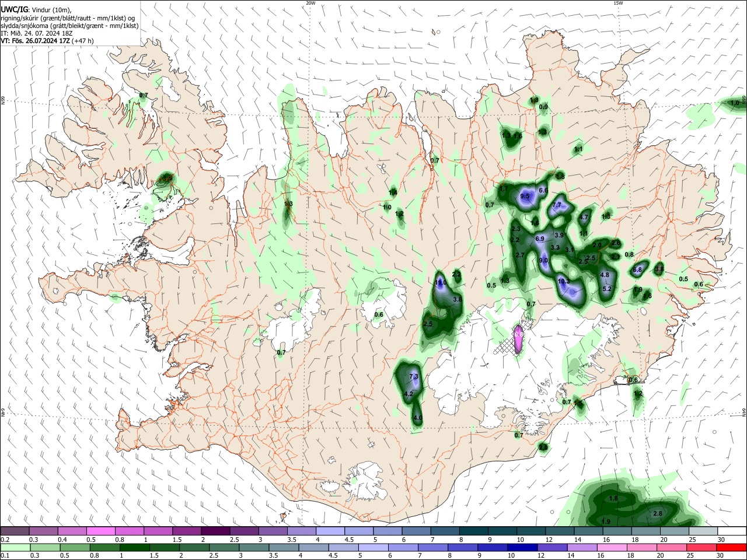
Task: Click the 7.7 precipitation value on the map
Action: click(x=556, y=205)
